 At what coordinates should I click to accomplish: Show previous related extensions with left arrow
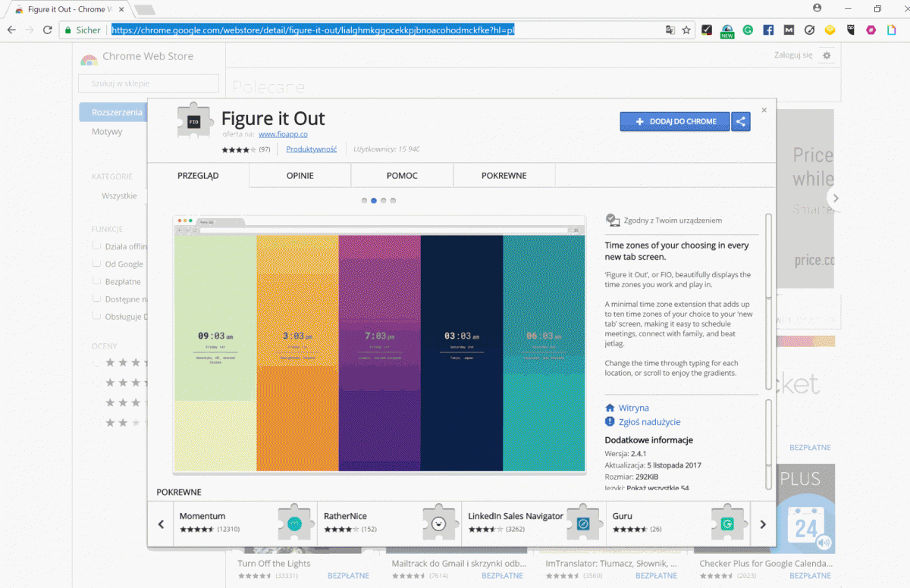161,524
